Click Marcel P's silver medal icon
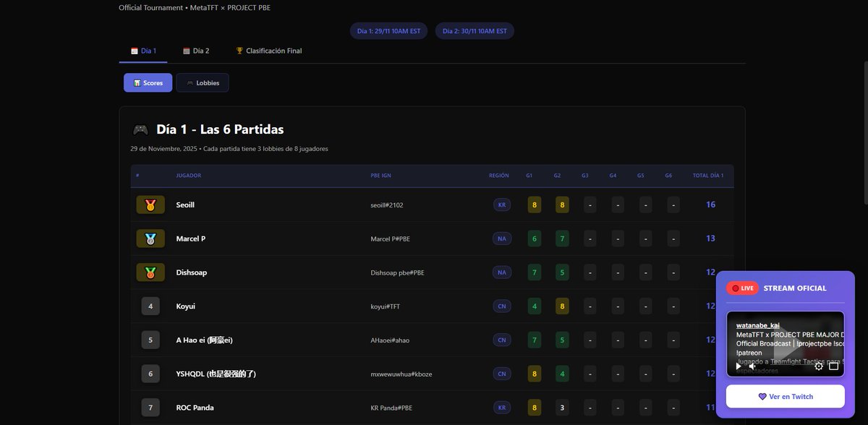The width and height of the screenshot is (868, 425). click(x=150, y=239)
